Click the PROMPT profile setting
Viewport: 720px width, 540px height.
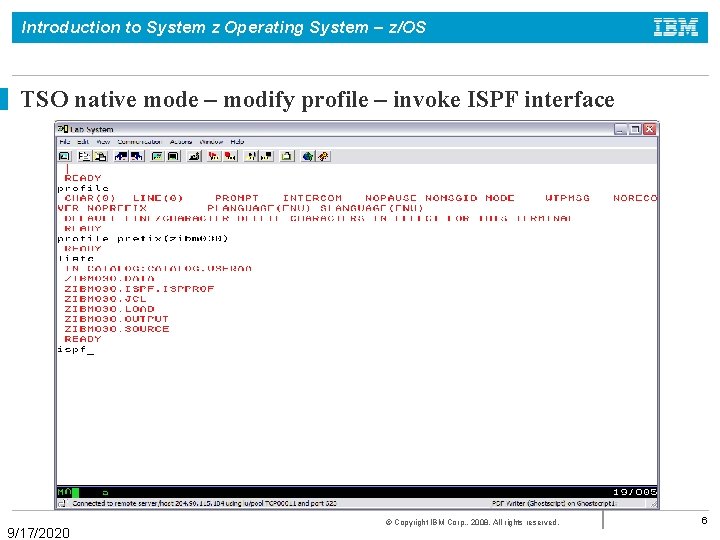(x=237, y=198)
